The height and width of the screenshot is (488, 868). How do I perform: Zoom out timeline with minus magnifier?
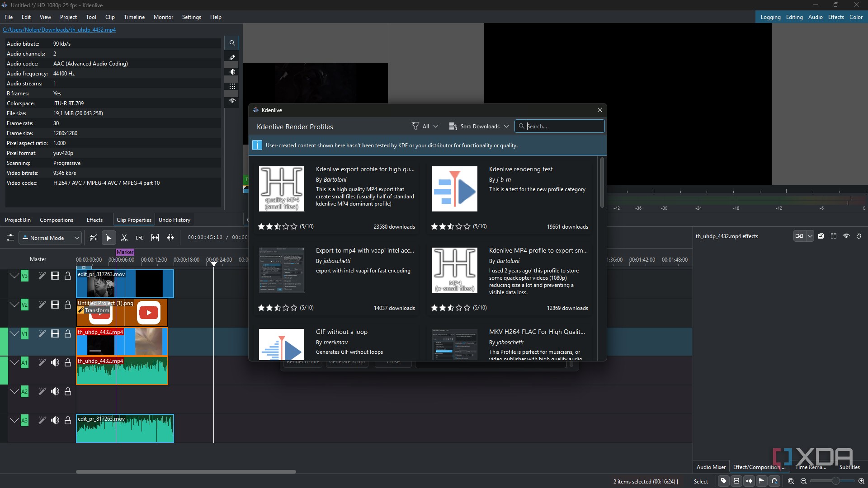pyautogui.click(x=803, y=481)
